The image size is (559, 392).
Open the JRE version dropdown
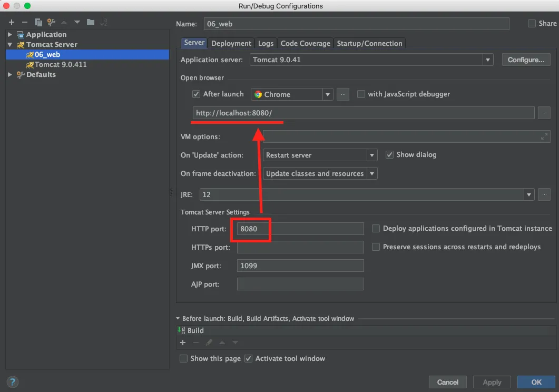(528, 194)
